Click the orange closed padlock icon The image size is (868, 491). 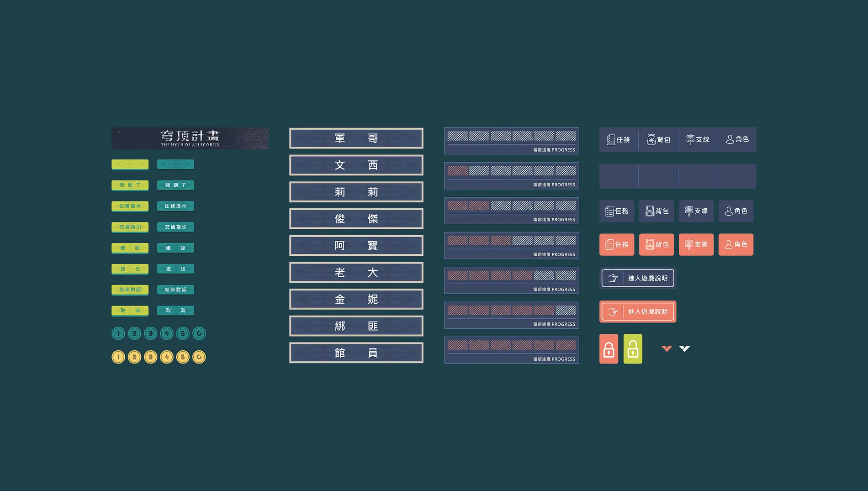[609, 349]
